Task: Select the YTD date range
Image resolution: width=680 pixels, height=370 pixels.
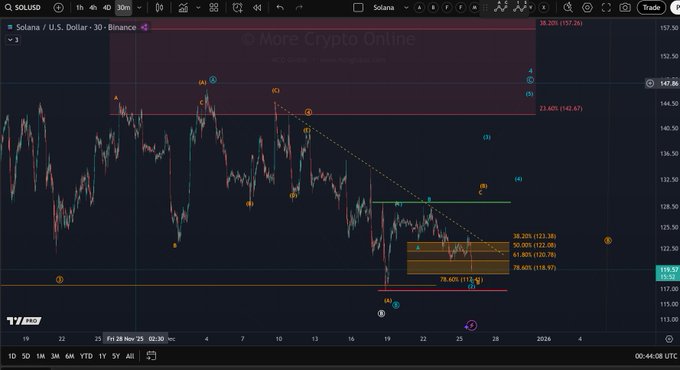Action: (x=86, y=356)
